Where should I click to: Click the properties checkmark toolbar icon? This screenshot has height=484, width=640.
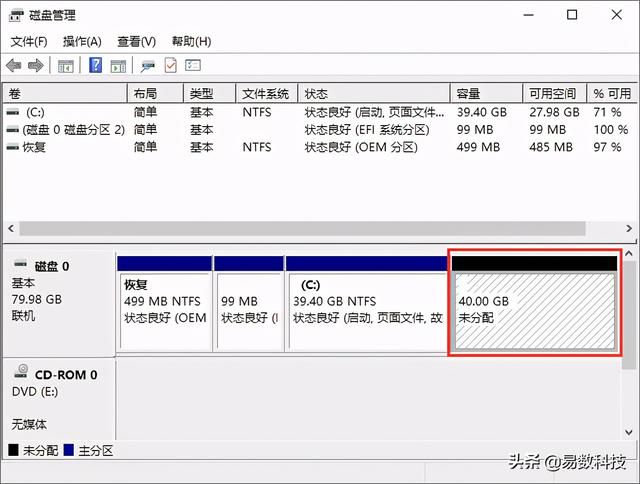click(x=171, y=65)
